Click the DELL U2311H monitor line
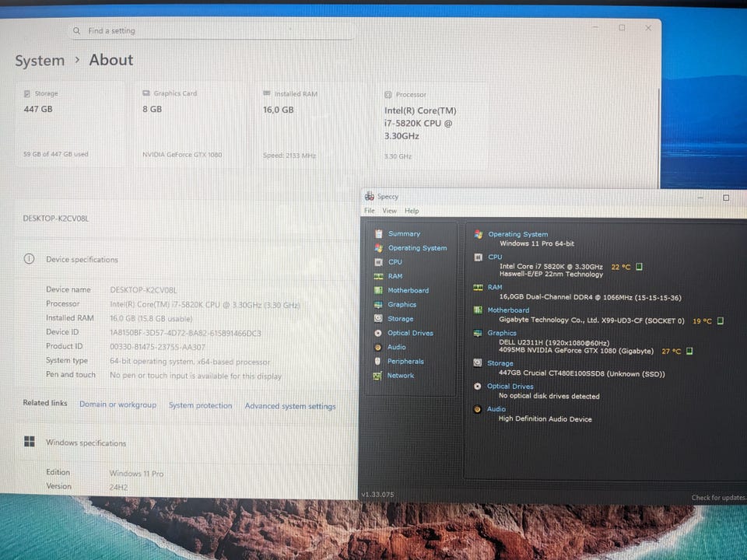Screen dimensions: 747x560 [554, 343]
